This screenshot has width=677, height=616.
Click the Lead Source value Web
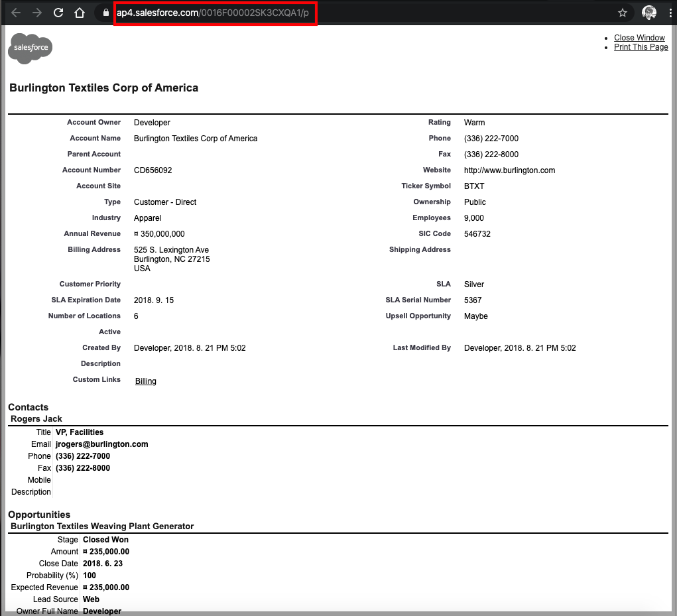pyautogui.click(x=91, y=599)
